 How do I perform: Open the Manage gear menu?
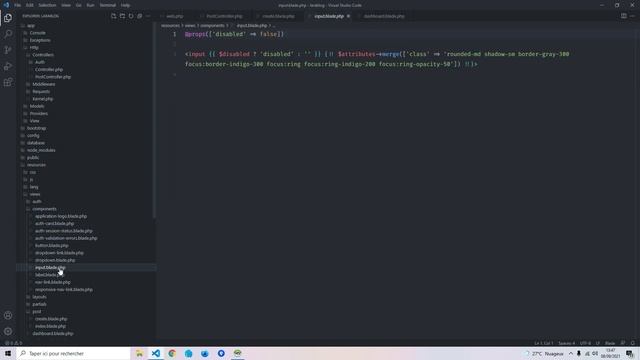[x=8, y=331]
